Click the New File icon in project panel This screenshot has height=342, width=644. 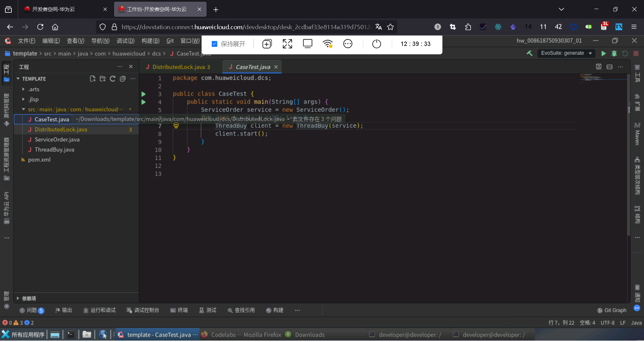[93, 79]
